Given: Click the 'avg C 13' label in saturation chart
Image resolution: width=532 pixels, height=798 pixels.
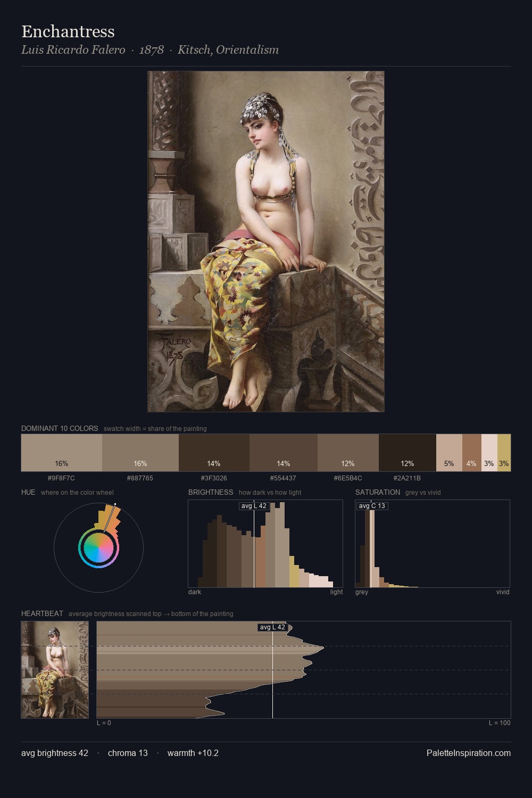Looking at the screenshot, I should (x=372, y=506).
